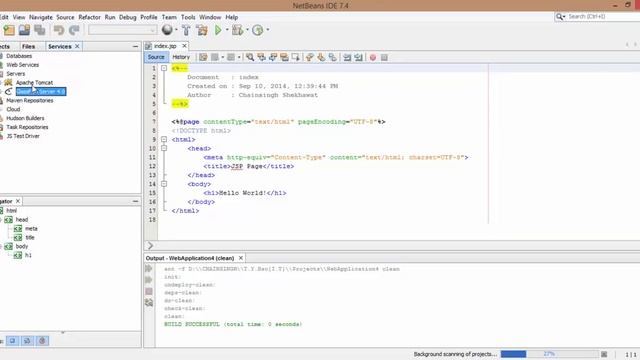The width and height of the screenshot is (640, 360).
Task: Select meta element in Navigator
Action: pos(31,229)
